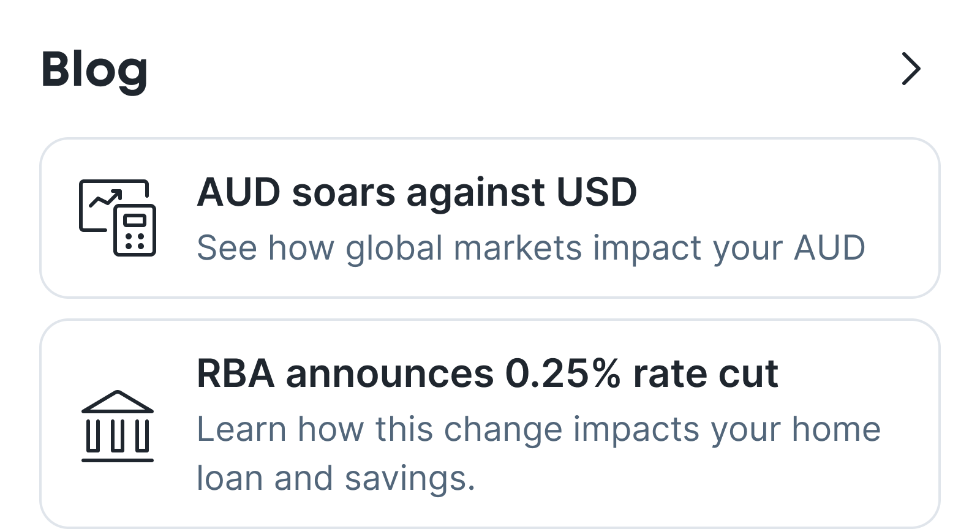
Task: Click the roof of the bank icon
Action: pos(118,402)
